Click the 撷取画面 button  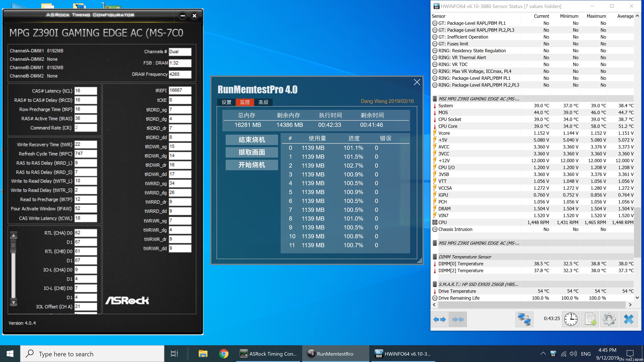point(252,152)
